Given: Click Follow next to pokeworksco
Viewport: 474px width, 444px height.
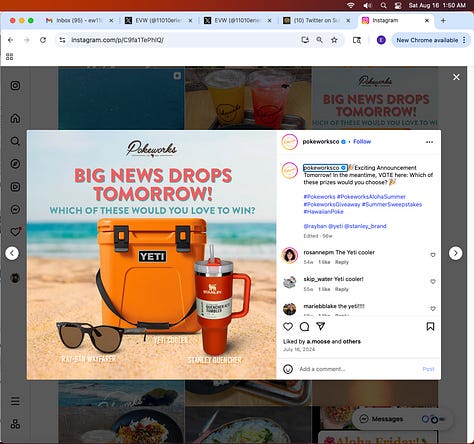Looking at the screenshot, I should (x=362, y=142).
